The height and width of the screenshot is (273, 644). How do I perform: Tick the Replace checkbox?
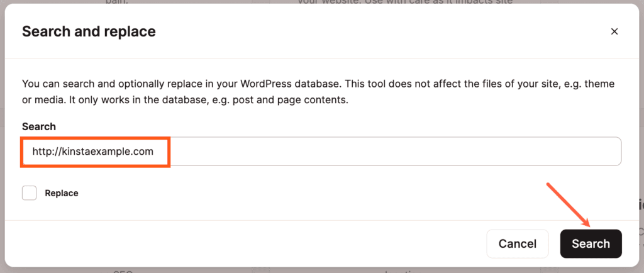(29, 193)
